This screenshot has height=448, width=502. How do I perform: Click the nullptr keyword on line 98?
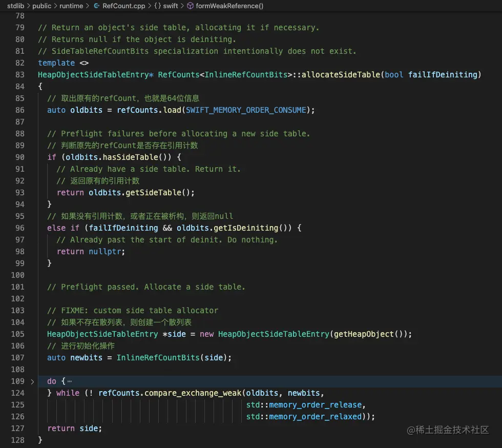pos(104,252)
